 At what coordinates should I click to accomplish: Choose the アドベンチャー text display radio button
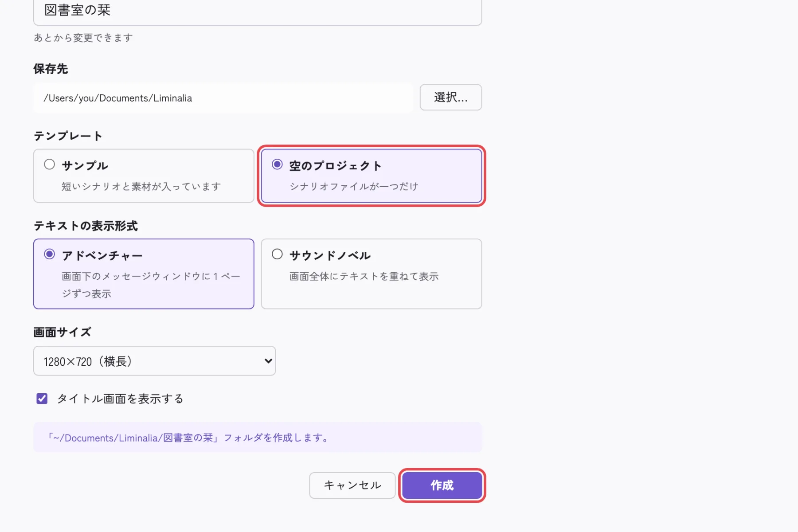point(50,254)
